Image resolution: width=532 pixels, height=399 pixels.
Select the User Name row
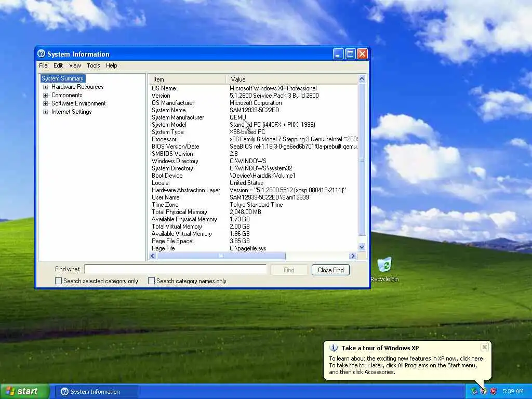click(253, 197)
